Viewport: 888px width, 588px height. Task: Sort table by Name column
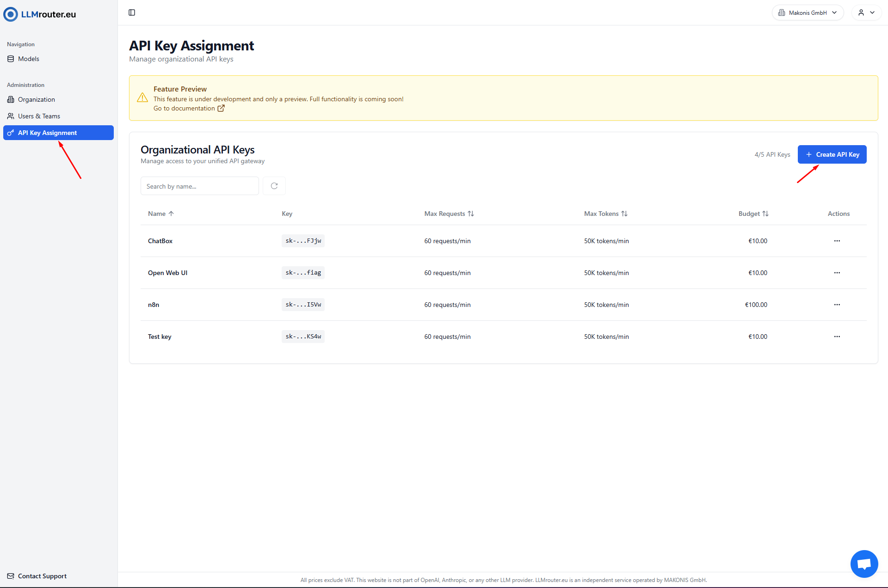tap(160, 214)
